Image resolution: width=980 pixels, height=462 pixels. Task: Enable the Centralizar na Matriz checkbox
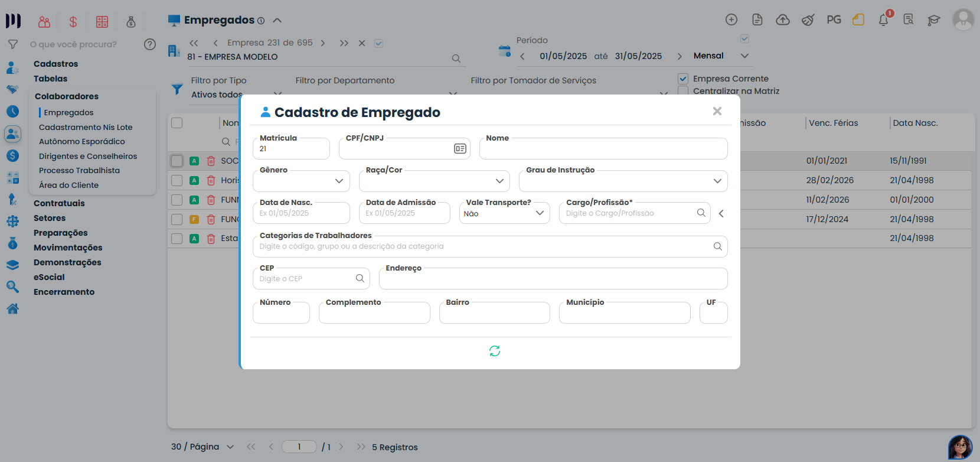click(683, 91)
